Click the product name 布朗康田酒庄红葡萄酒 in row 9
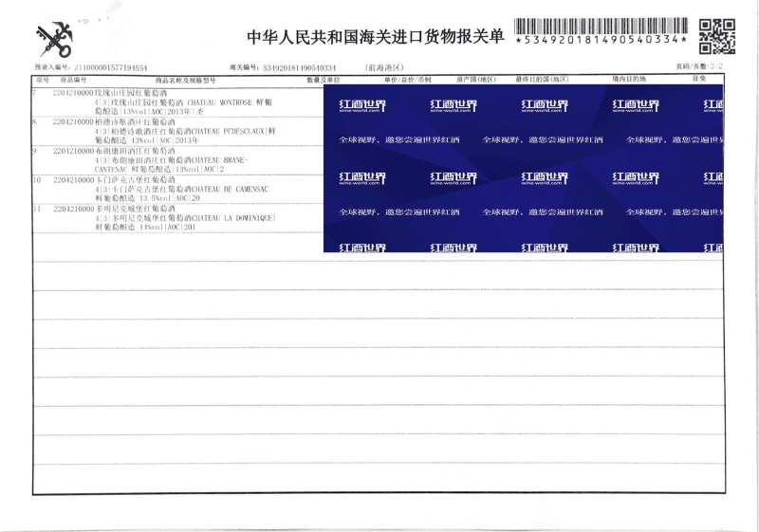The width and height of the screenshot is (759, 532). click(x=135, y=152)
